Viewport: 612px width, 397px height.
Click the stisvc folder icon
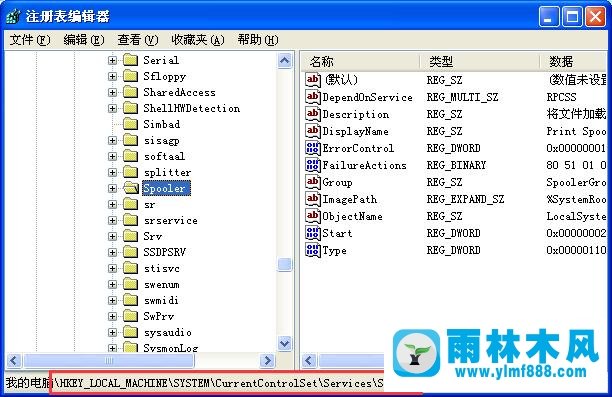coord(130,268)
